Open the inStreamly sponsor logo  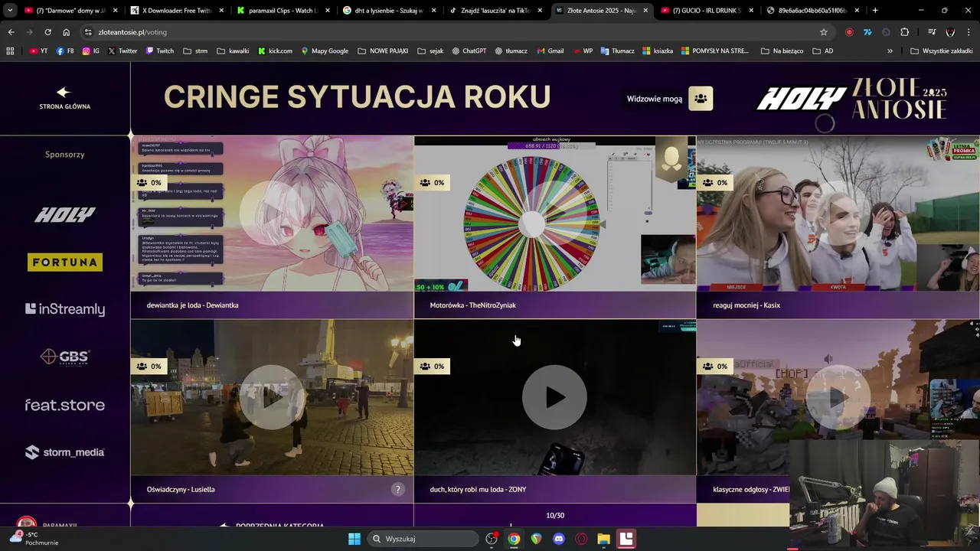pos(65,309)
